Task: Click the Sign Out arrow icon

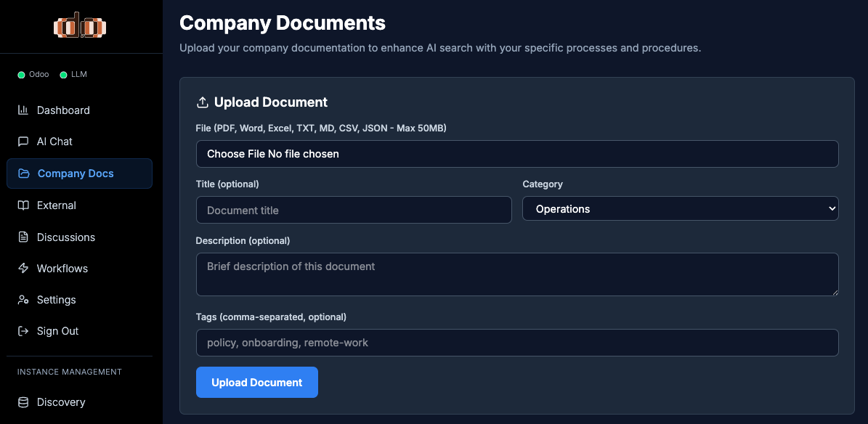Action: pyautogui.click(x=23, y=331)
